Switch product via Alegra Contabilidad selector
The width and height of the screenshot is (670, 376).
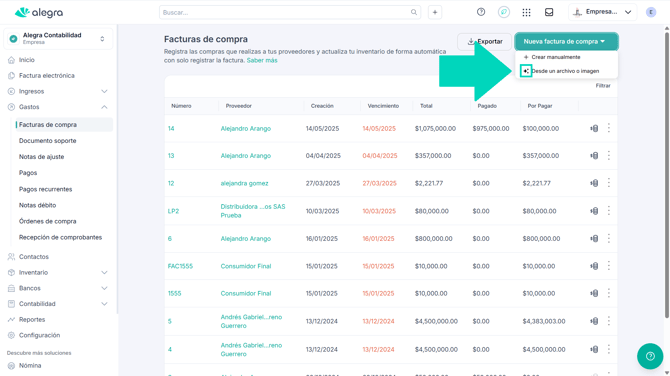58,38
